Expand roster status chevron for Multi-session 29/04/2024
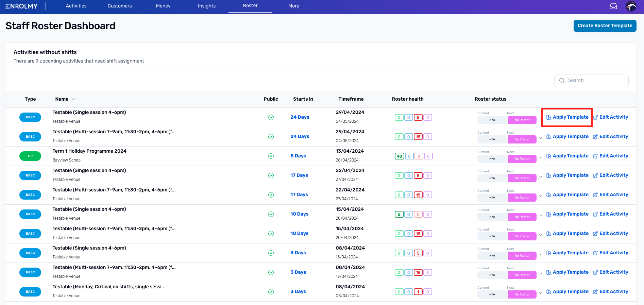 (x=541, y=138)
